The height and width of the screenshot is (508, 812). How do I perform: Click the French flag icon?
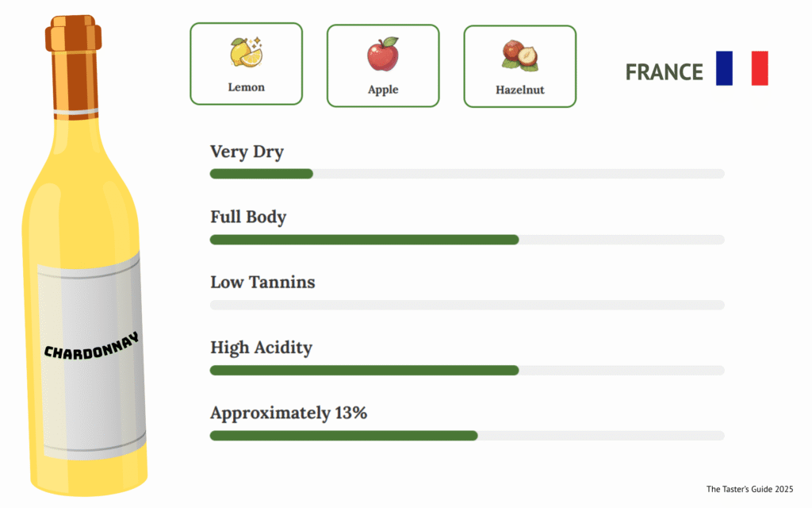click(741, 68)
